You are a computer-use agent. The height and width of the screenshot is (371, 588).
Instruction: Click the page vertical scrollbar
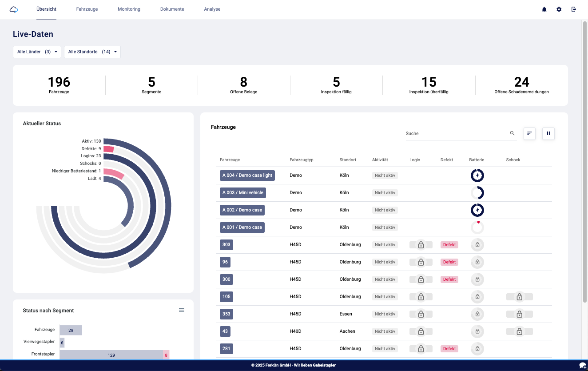tap(584, 162)
